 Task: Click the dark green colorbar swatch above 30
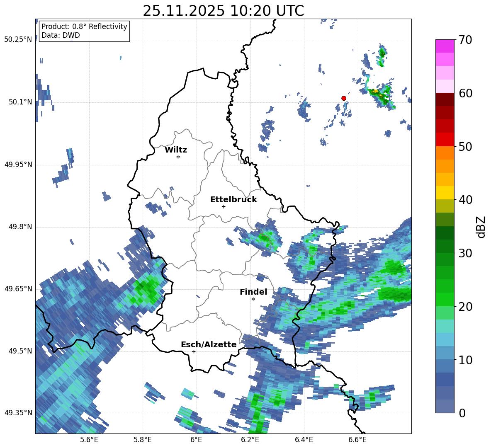coord(445,246)
